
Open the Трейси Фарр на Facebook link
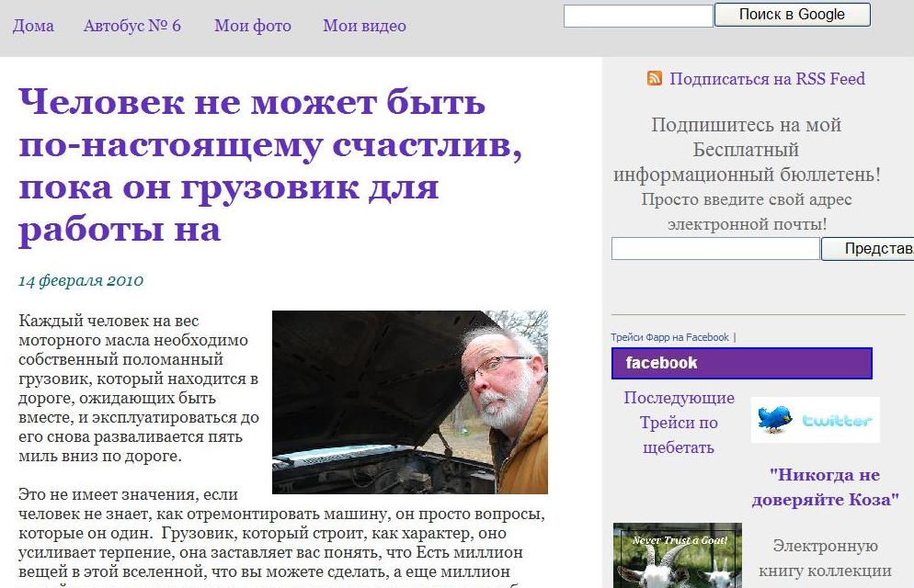(669, 337)
